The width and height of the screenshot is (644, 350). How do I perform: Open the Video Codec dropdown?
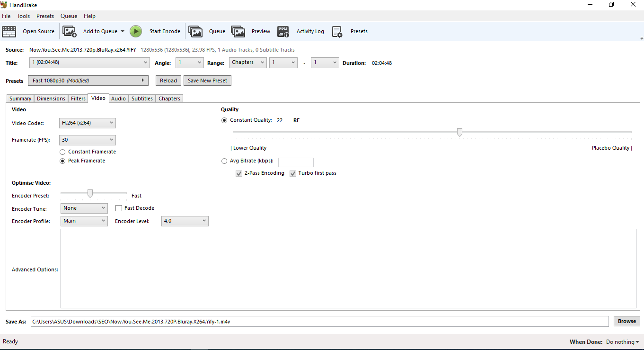[x=87, y=123]
